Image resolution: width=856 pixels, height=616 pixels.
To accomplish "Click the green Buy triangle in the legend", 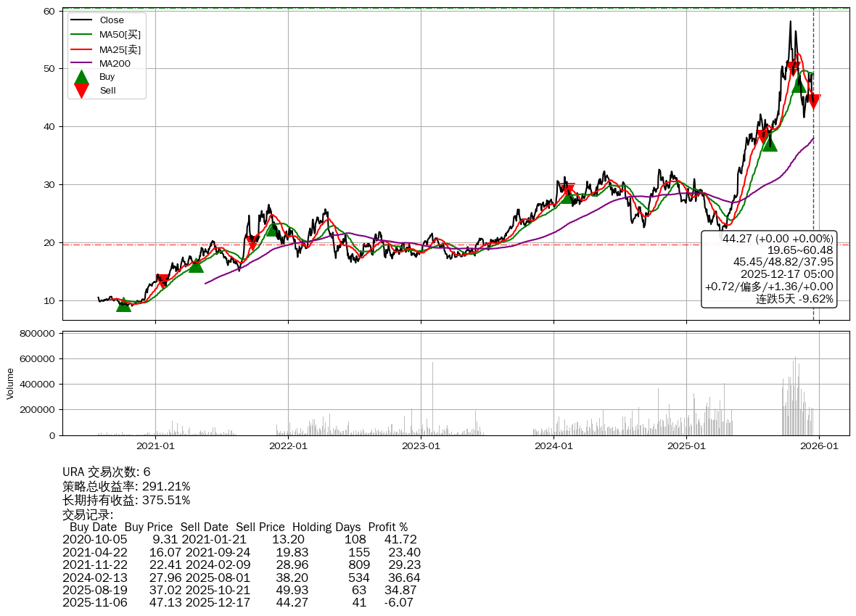I will click(82, 77).
